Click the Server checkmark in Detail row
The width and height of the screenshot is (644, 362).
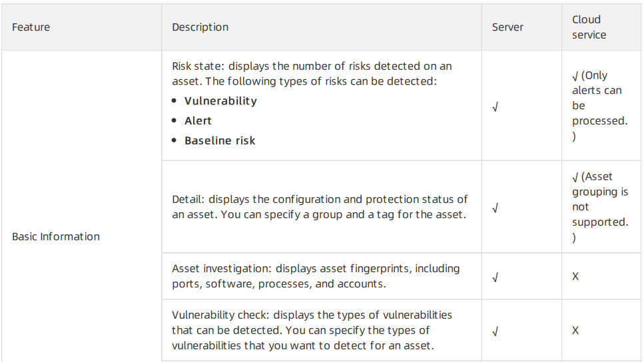pos(495,208)
